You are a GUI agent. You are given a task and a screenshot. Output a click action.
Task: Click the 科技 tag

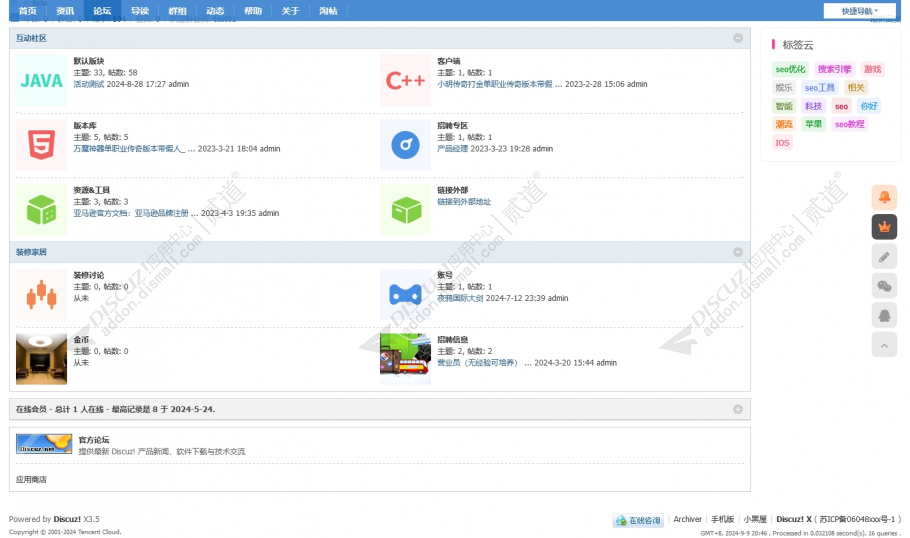coord(814,106)
